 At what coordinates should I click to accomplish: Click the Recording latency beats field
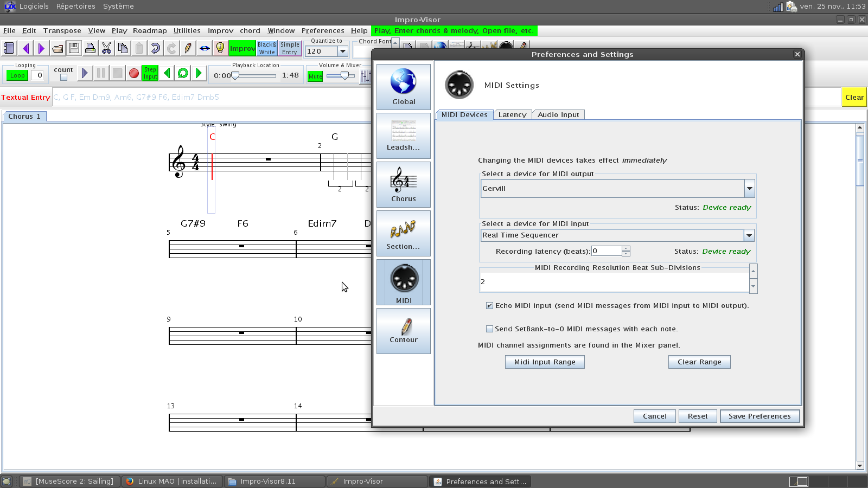point(607,251)
